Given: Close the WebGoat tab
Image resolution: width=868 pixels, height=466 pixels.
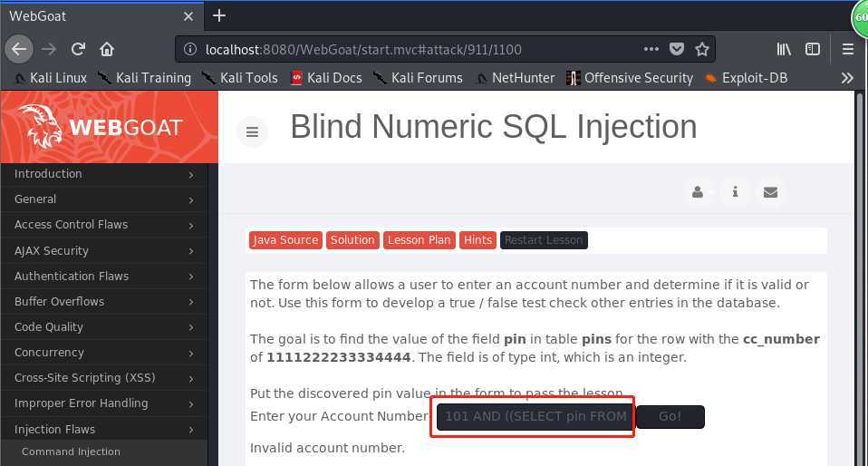Looking at the screenshot, I should [x=188, y=16].
